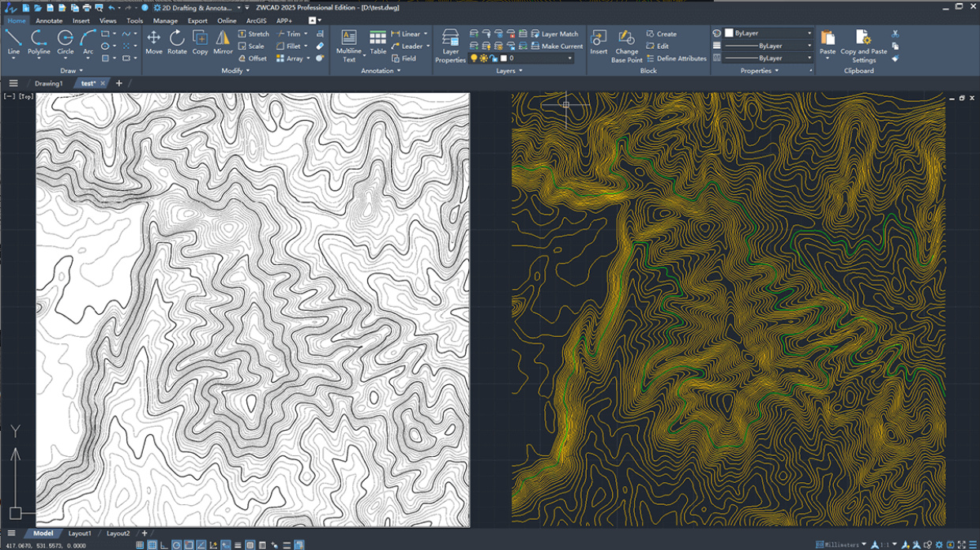The width and height of the screenshot is (980, 550).
Task: Click the Define Attributes button
Action: pyautogui.click(x=676, y=58)
